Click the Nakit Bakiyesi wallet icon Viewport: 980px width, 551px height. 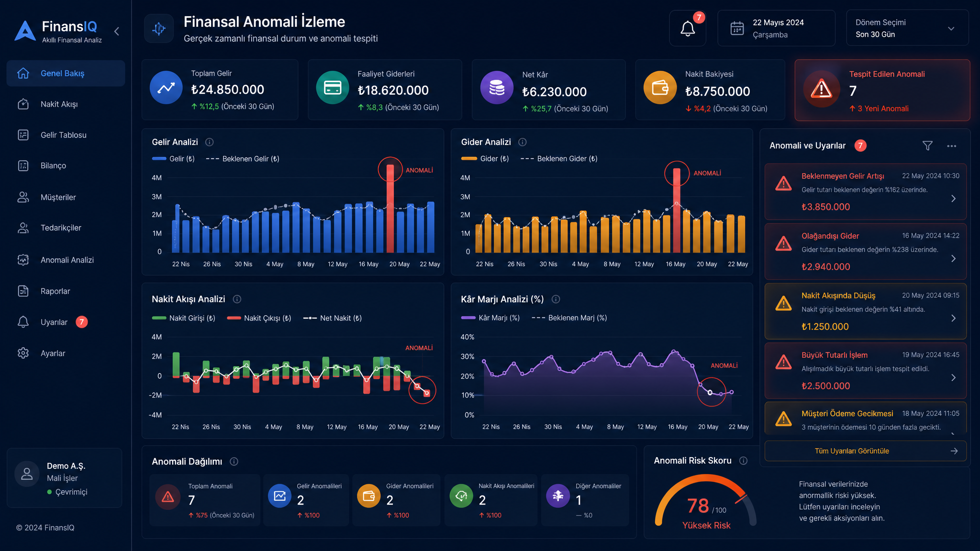(660, 88)
